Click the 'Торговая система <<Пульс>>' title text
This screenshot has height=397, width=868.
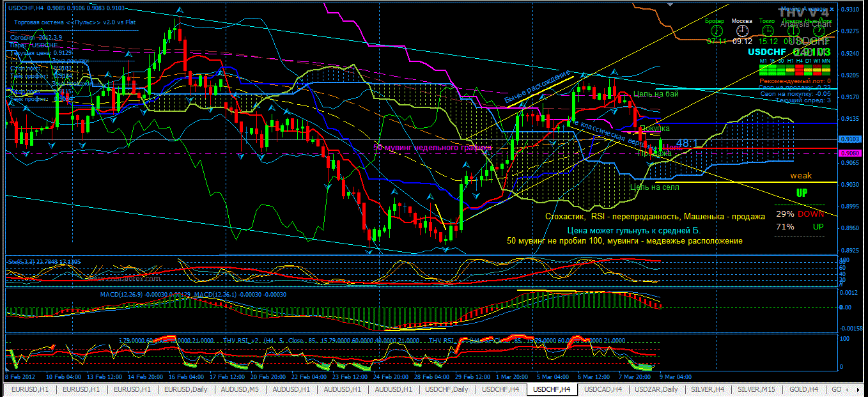pos(56,21)
